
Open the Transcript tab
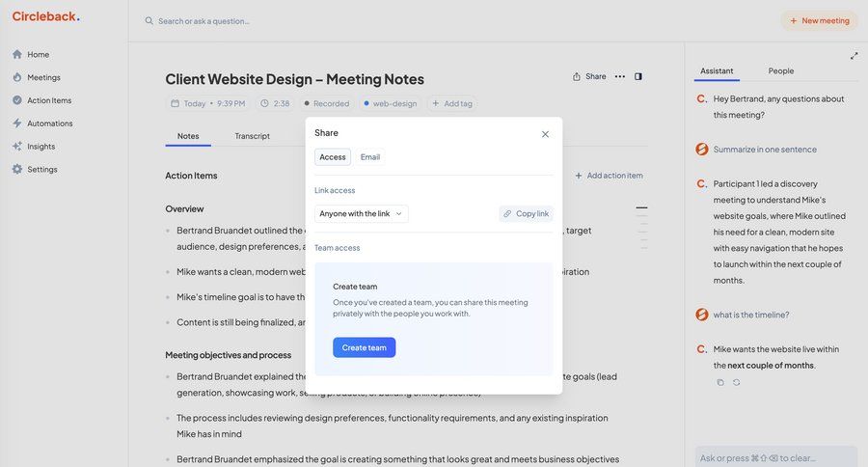click(253, 136)
